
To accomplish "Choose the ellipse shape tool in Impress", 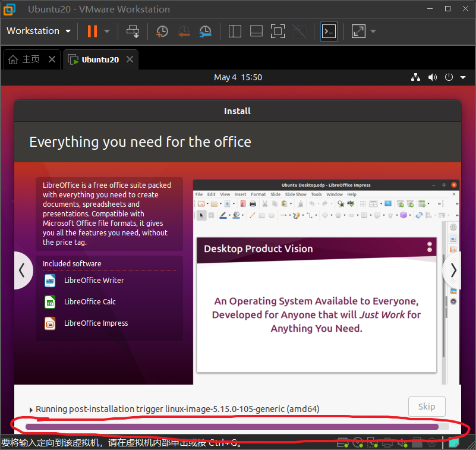I will pos(272,216).
